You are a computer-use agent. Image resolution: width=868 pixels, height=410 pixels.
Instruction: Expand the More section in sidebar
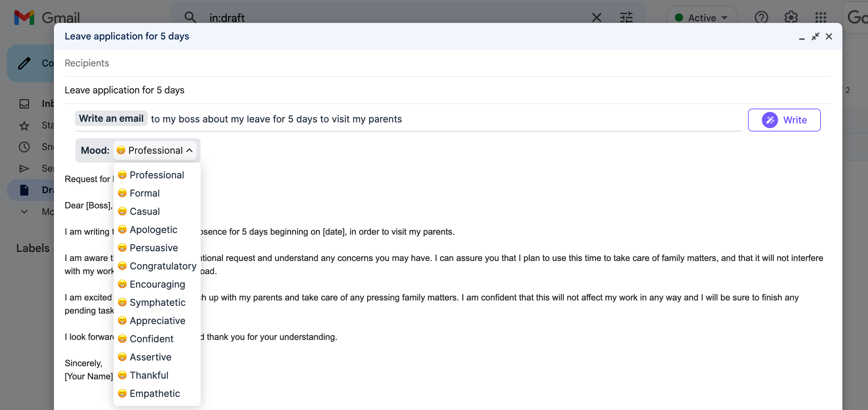[24, 212]
